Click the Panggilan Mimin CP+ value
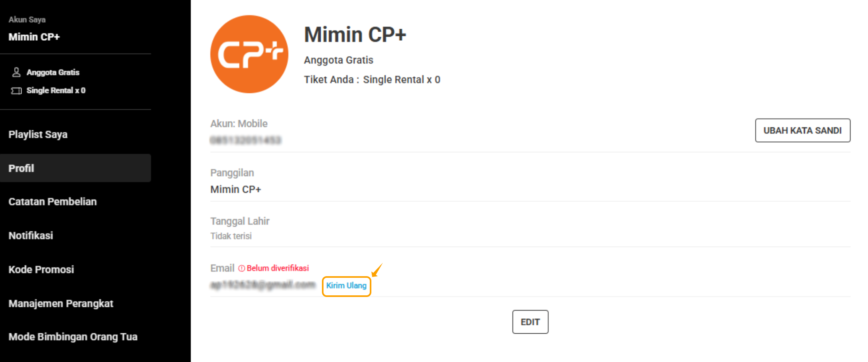Screen dimensions: 868x362 (x=236, y=189)
